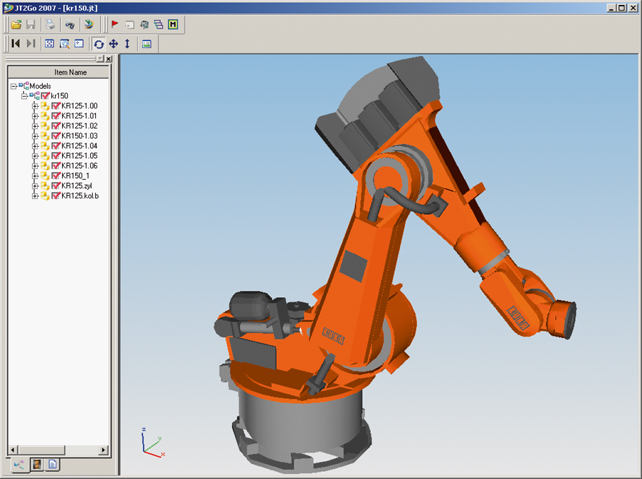Toggle the KR150-1.03 checkbox
642x479 pixels.
[56, 136]
